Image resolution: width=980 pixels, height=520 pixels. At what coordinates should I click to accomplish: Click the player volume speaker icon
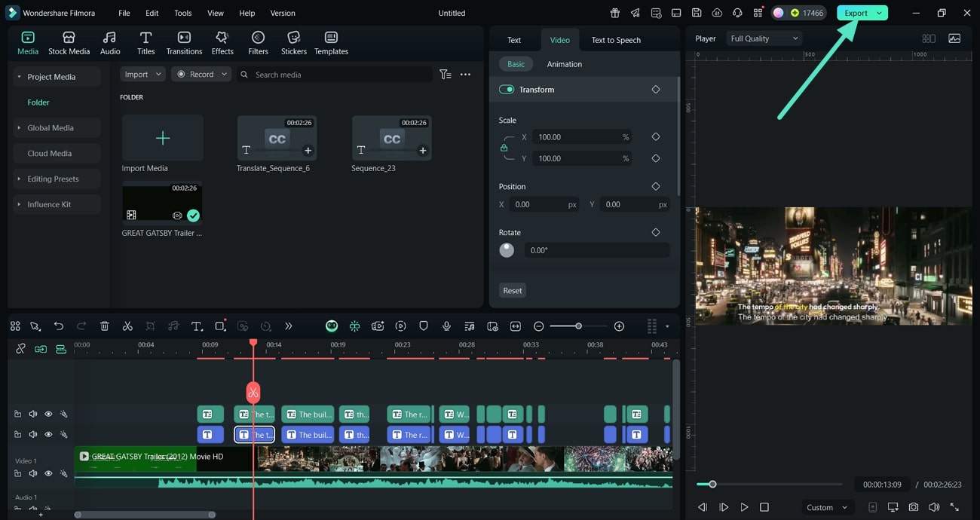[x=934, y=507]
